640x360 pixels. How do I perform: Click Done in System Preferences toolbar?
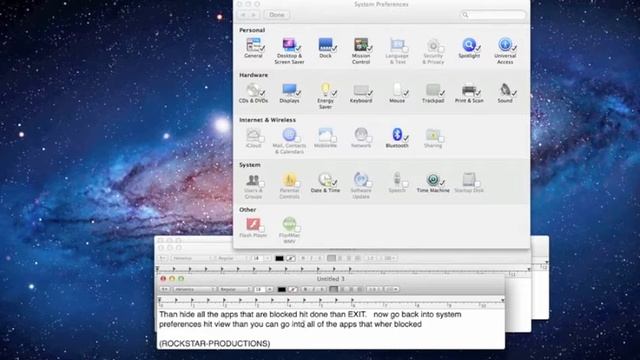(277, 15)
